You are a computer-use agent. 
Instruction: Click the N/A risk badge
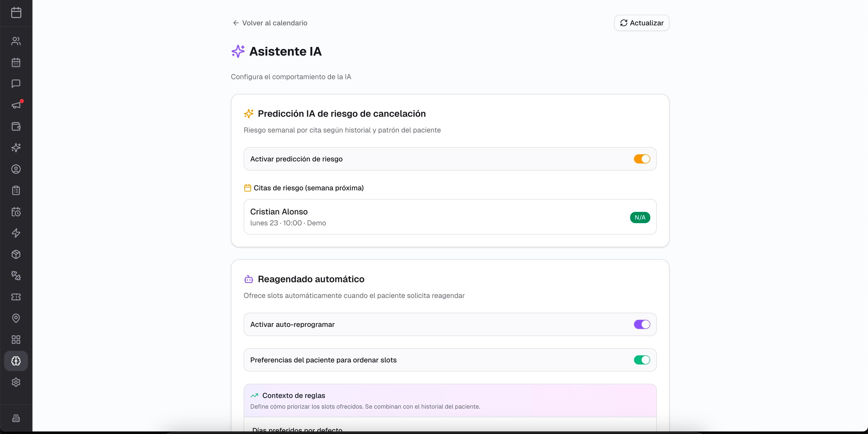(640, 217)
